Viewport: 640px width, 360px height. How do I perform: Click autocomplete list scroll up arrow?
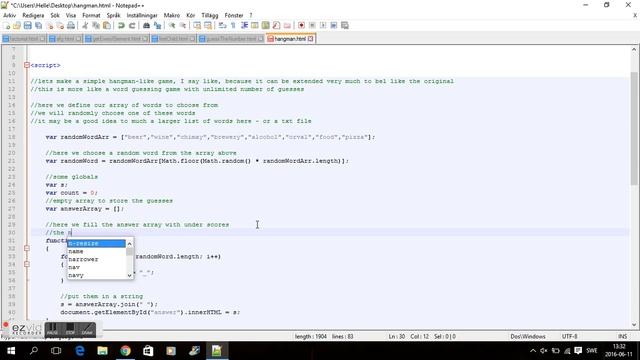pos(130,244)
